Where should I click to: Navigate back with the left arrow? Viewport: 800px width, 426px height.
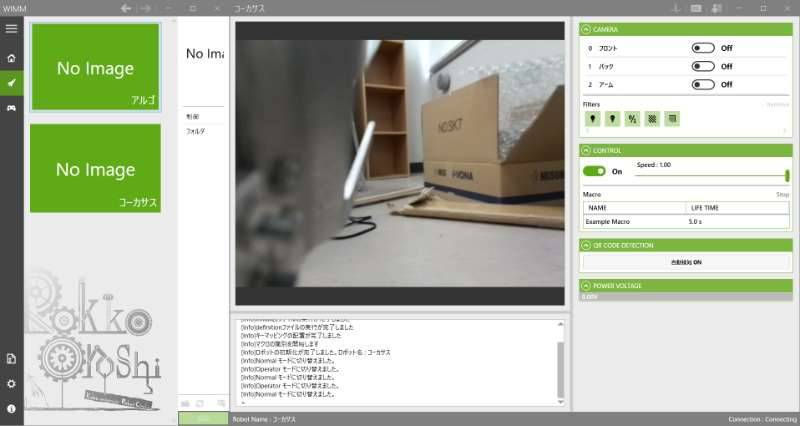pyautogui.click(x=126, y=8)
